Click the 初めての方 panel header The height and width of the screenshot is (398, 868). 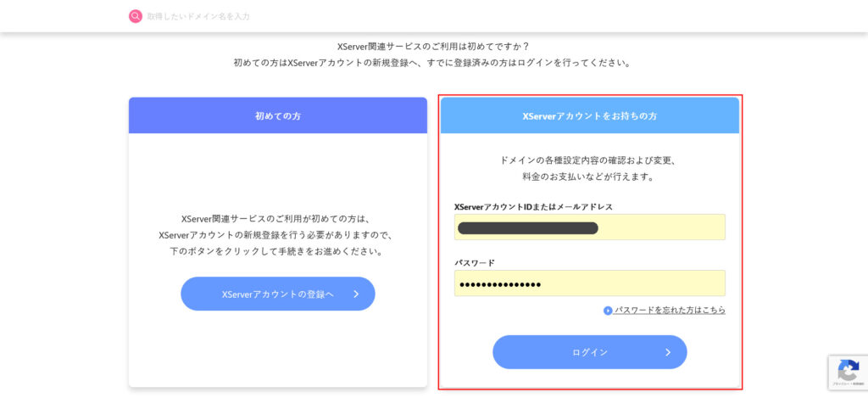click(278, 116)
